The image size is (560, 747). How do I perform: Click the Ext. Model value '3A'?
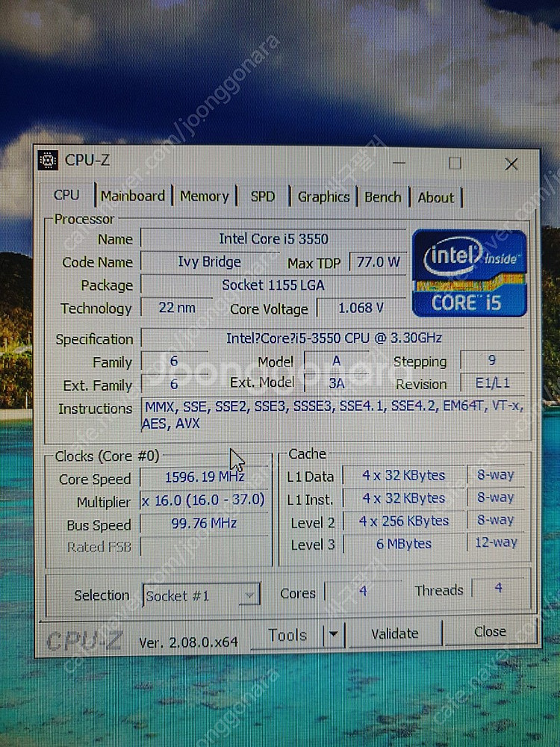tap(336, 383)
